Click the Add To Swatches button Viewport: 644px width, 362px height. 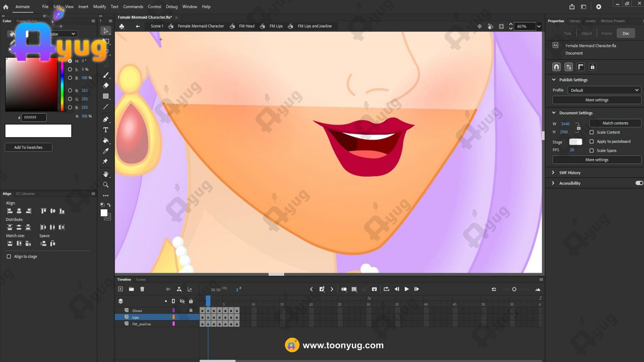click(x=28, y=147)
